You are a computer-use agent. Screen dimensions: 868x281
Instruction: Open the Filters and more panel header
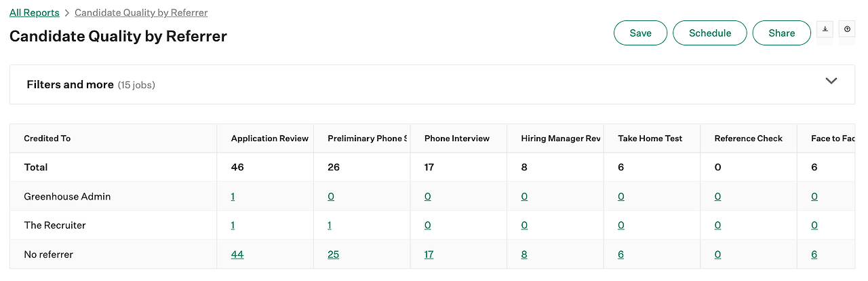click(432, 84)
